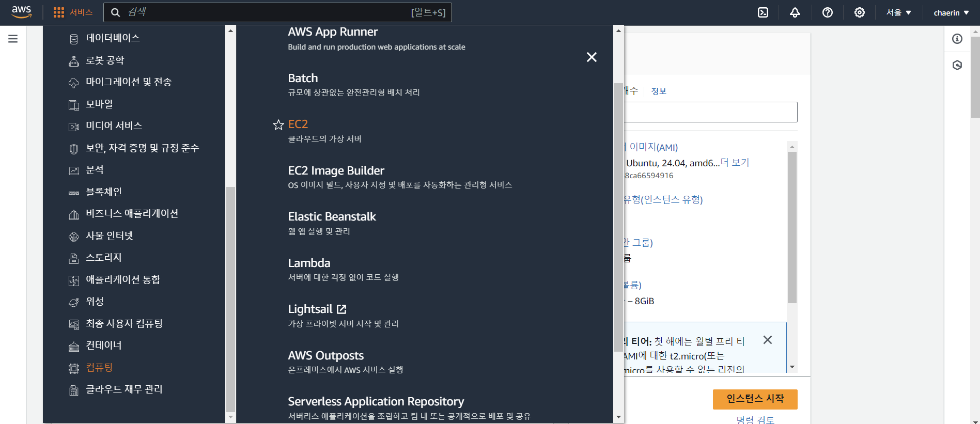Click the 정보 info link
980x424 pixels.
(659, 91)
